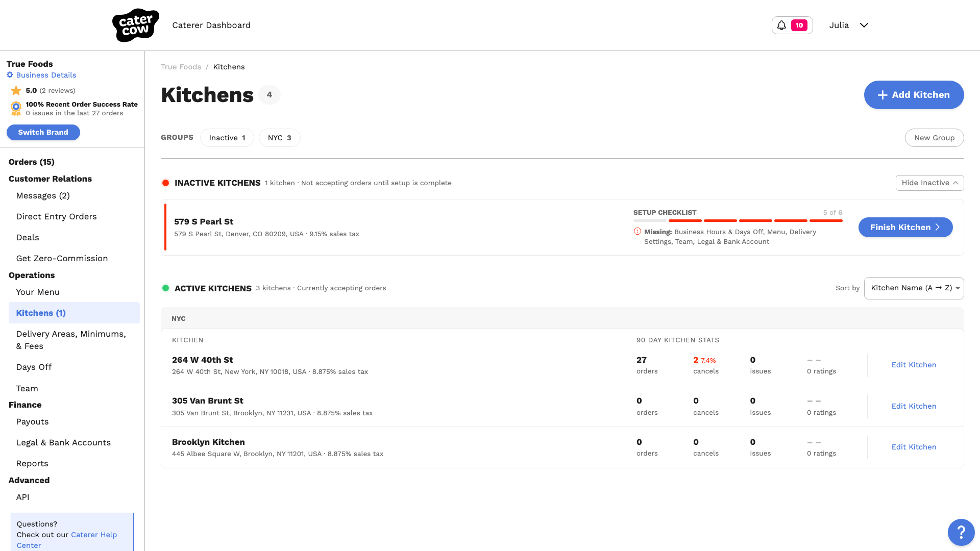The width and height of the screenshot is (980, 551).
Task: Open Get Zero-Commission page
Action: 62,259
